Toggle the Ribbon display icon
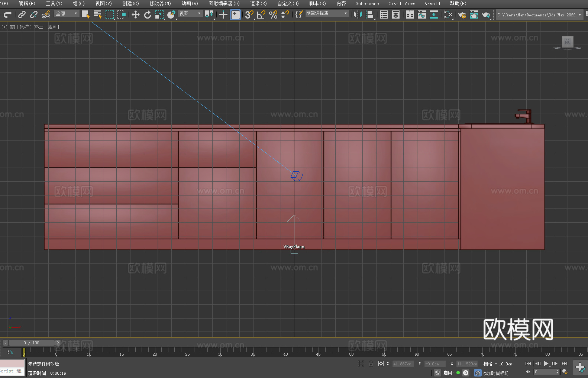Screen dimensions: 588x378 [410, 14]
